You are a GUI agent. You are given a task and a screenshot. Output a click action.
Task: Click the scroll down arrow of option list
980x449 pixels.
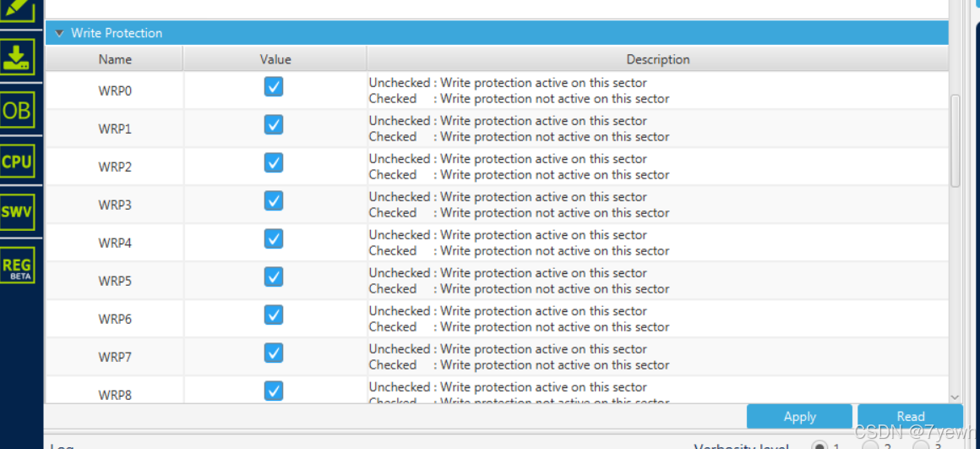coord(955,397)
